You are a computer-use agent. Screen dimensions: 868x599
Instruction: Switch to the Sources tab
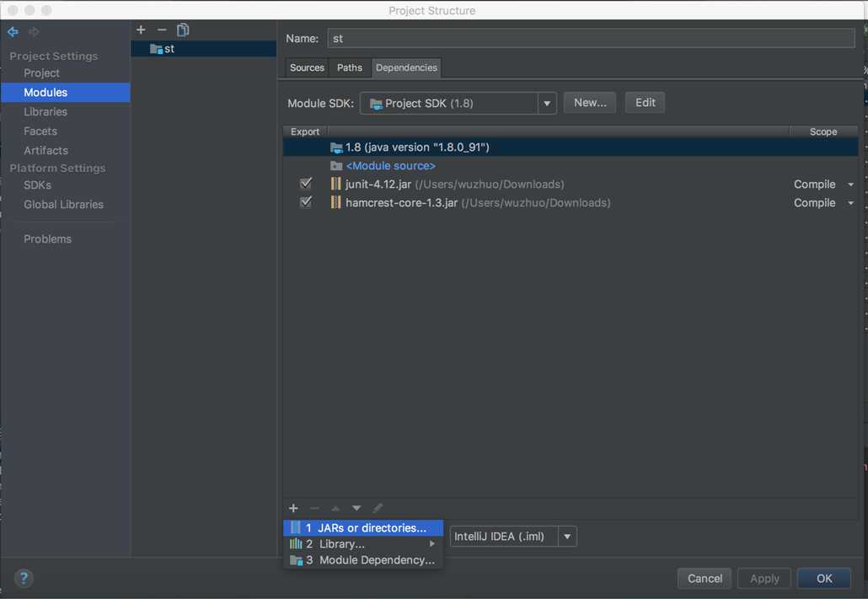point(307,67)
